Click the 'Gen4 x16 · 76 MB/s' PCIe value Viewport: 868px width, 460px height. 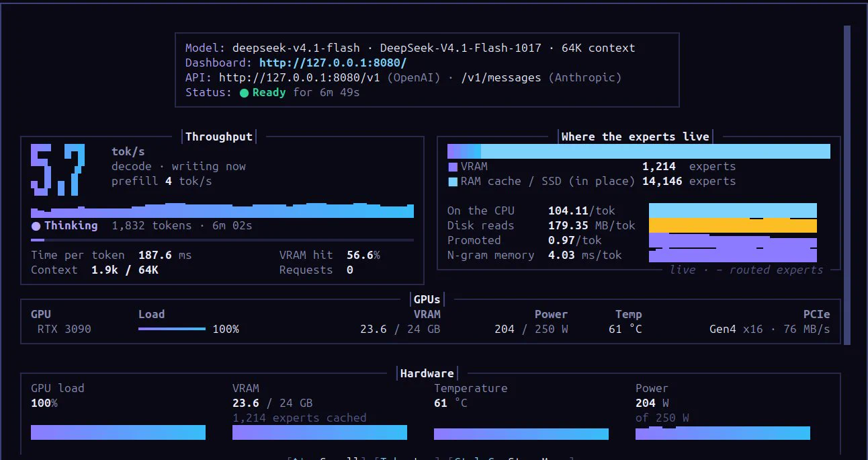click(x=770, y=329)
